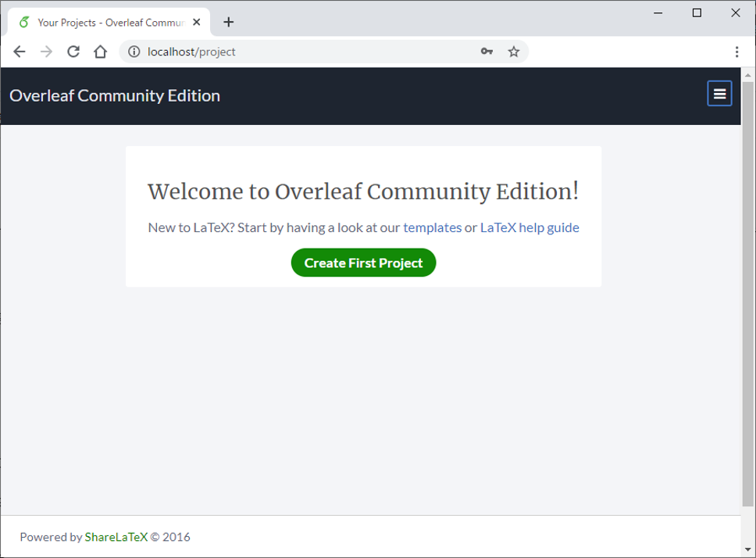The width and height of the screenshot is (756, 558).
Task: Bookmark this page with the star
Action: [514, 52]
